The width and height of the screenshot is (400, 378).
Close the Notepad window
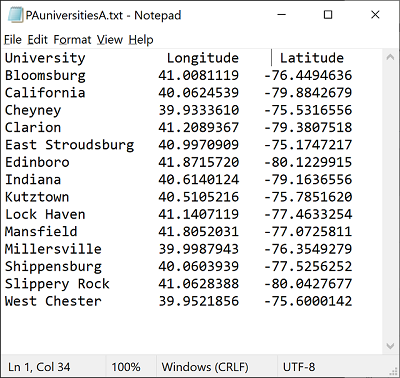click(x=375, y=15)
